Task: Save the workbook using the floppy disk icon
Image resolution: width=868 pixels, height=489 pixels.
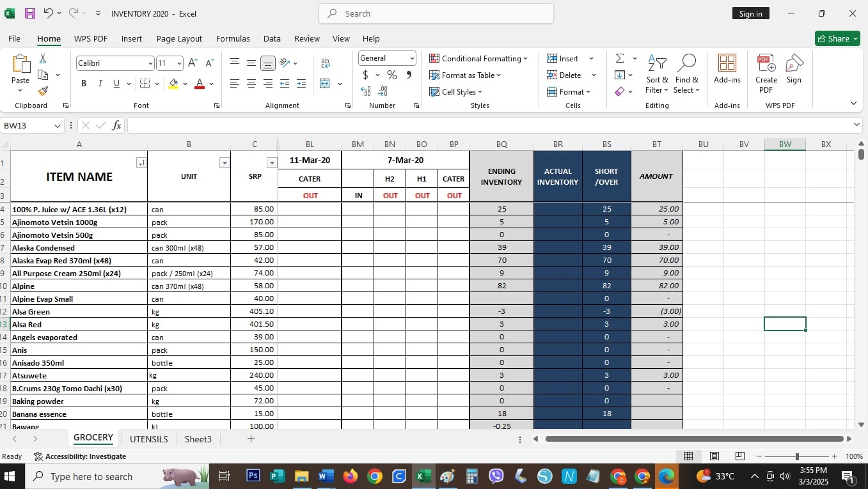Action: coord(30,13)
